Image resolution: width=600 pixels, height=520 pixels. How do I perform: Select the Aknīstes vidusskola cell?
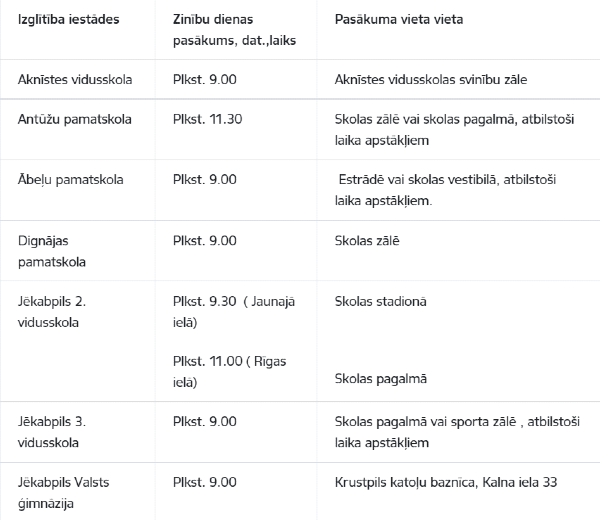point(75,80)
